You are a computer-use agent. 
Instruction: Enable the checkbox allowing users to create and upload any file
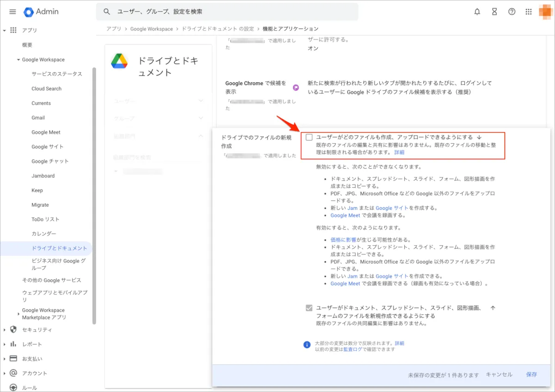pos(309,137)
